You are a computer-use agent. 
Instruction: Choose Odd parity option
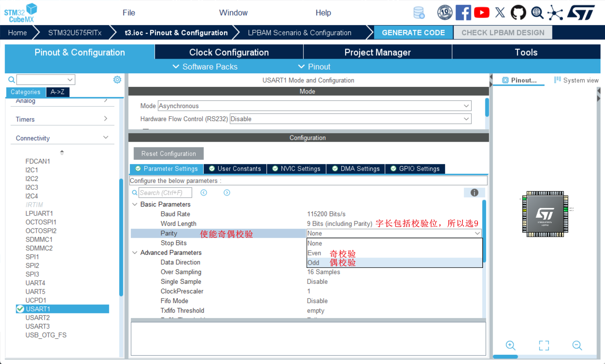point(394,262)
